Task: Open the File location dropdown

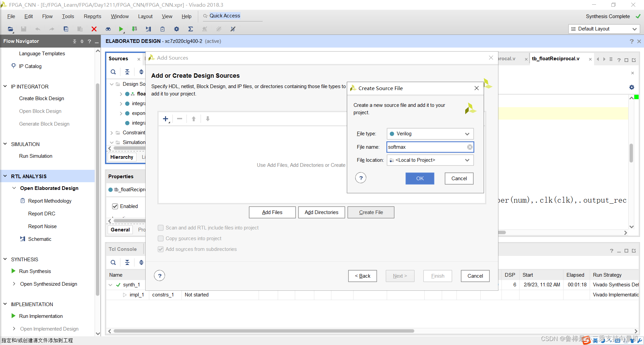Action: tap(430, 160)
